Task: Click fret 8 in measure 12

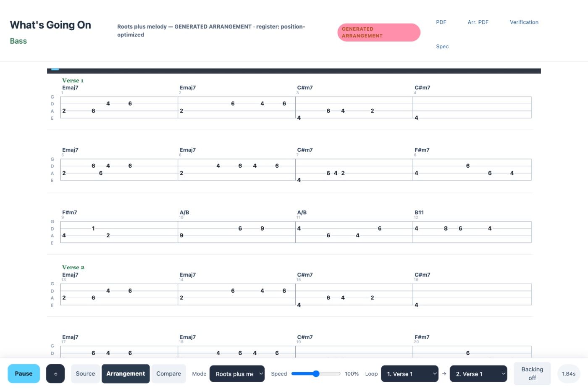Action: tap(446, 229)
